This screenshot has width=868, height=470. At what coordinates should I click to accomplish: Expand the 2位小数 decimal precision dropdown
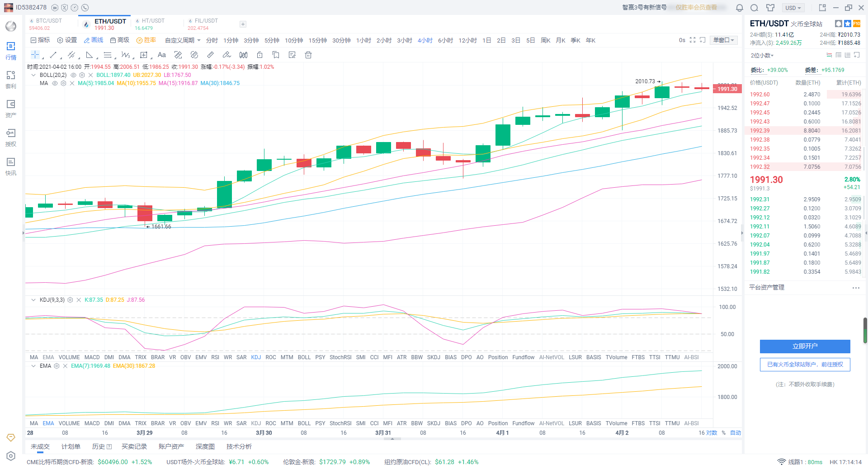[762, 56]
